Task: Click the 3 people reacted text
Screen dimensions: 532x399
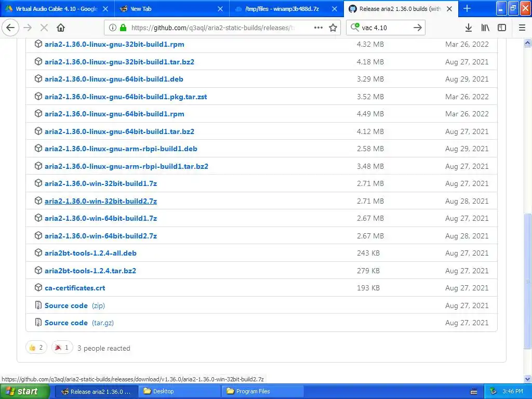Action: point(104,348)
